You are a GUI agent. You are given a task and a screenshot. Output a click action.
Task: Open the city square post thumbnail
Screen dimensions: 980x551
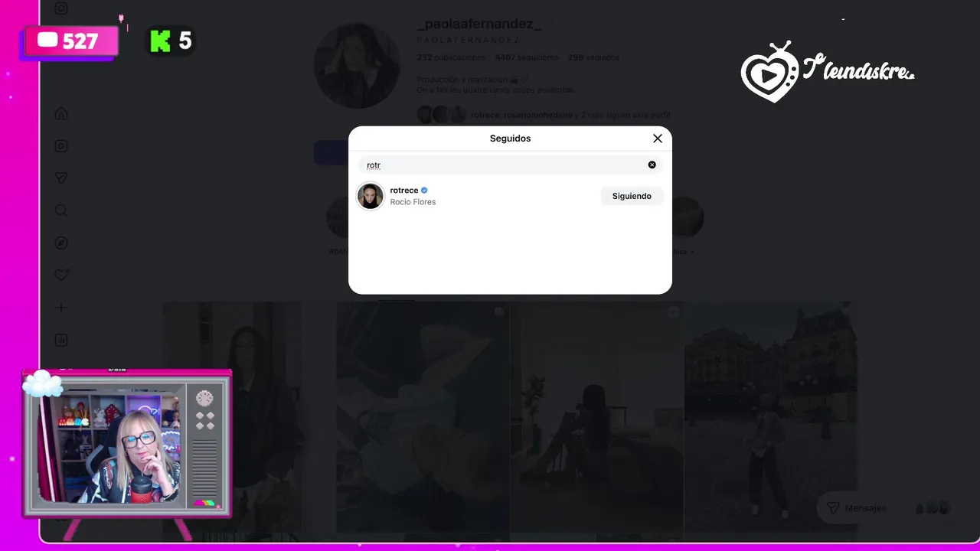771,417
